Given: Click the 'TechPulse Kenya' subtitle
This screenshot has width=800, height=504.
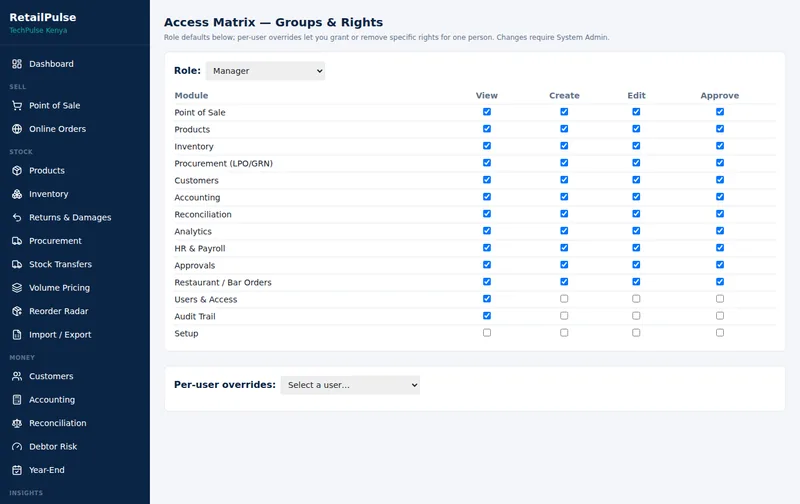Looking at the screenshot, I should click(x=38, y=31).
